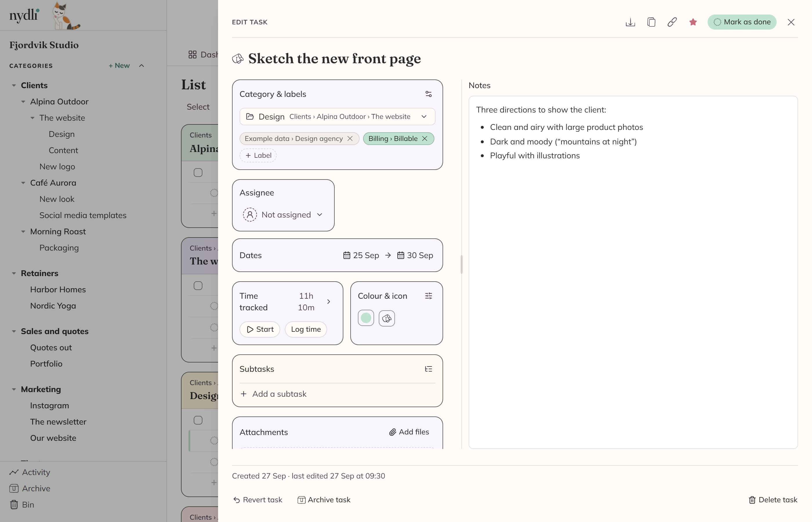Collapse the Retainers group

coord(14,273)
